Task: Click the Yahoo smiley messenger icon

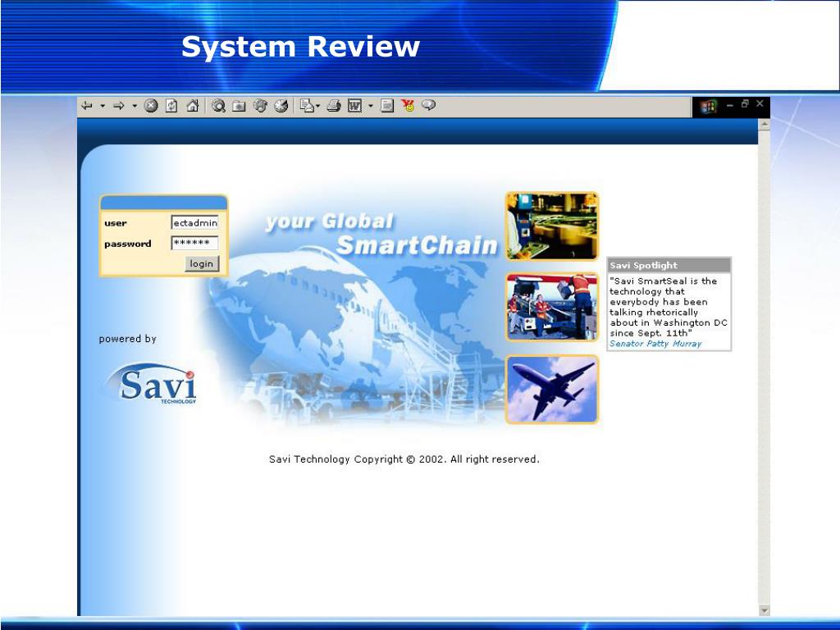Action: (409, 106)
